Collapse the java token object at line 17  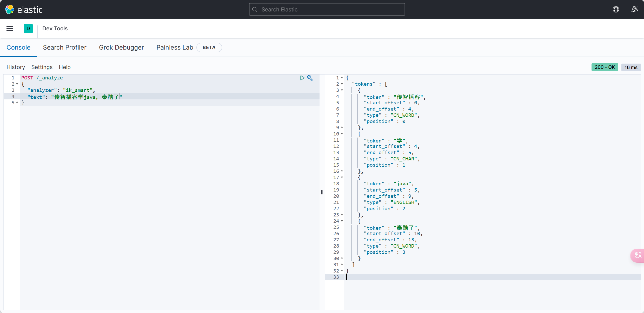pyautogui.click(x=342, y=177)
